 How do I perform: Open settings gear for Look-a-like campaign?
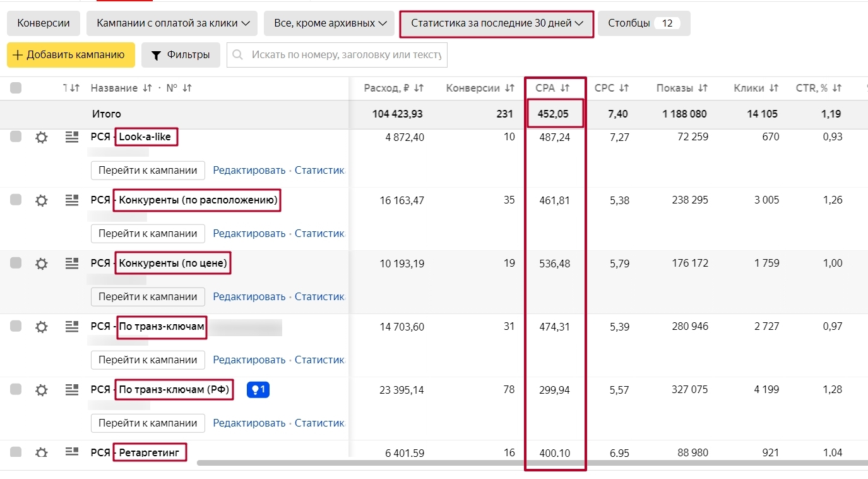[42, 137]
